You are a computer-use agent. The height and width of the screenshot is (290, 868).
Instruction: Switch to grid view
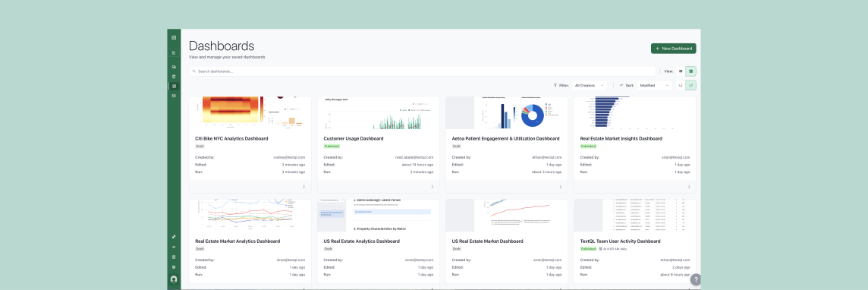691,71
